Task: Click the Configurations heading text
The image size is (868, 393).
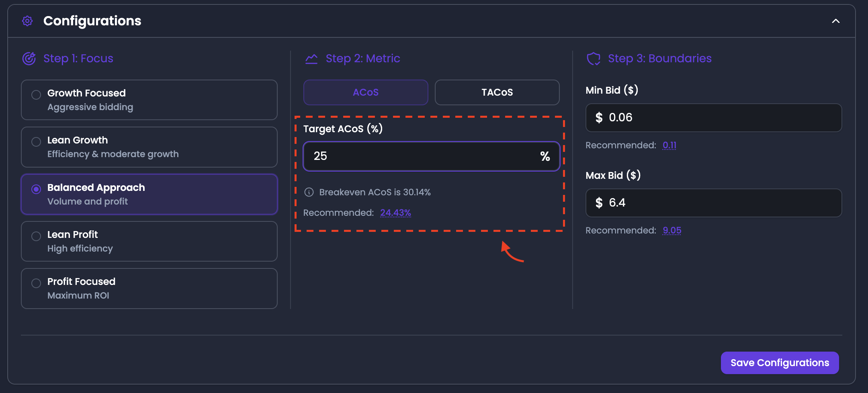Action: click(92, 21)
